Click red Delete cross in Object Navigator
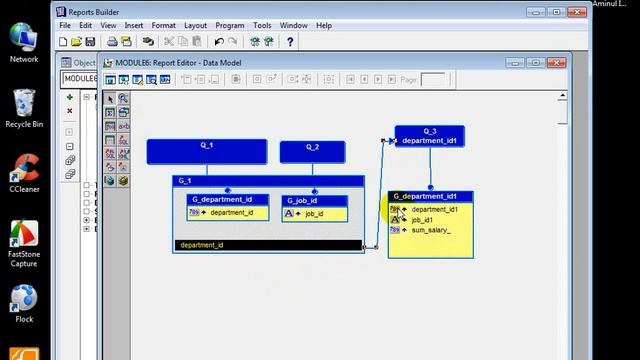 [69, 111]
